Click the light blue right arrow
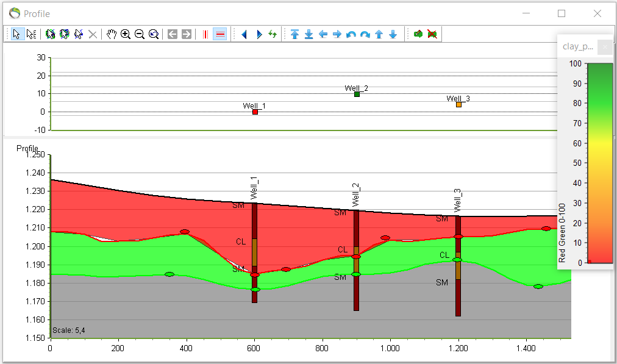The width and height of the screenshot is (617, 364). click(x=337, y=34)
